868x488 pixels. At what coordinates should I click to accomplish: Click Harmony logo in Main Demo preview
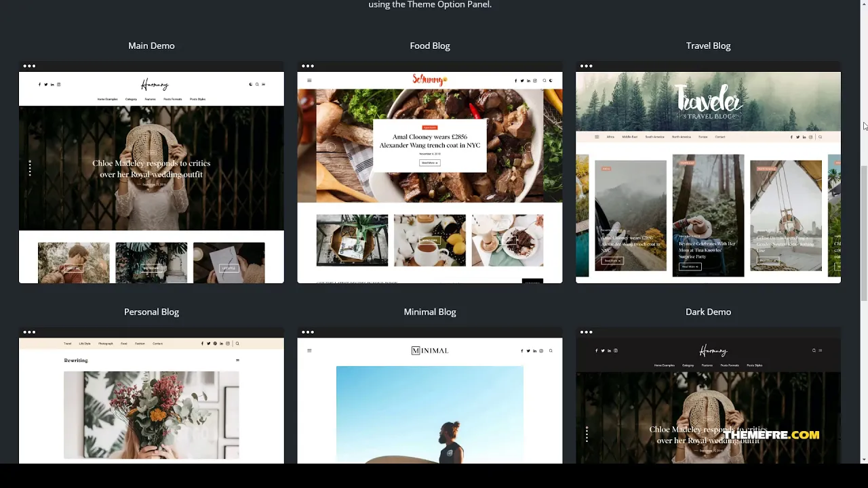point(155,85)
